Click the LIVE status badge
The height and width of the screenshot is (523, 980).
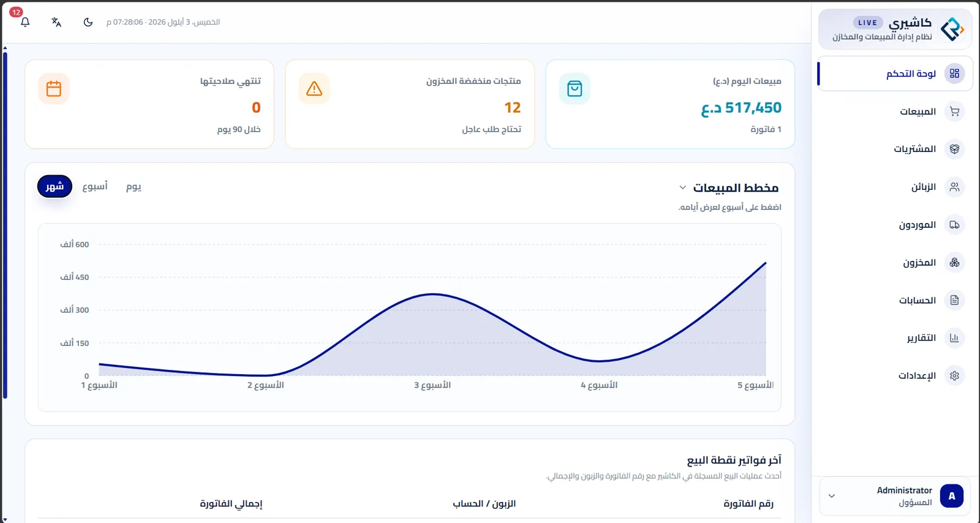[867, 23]
